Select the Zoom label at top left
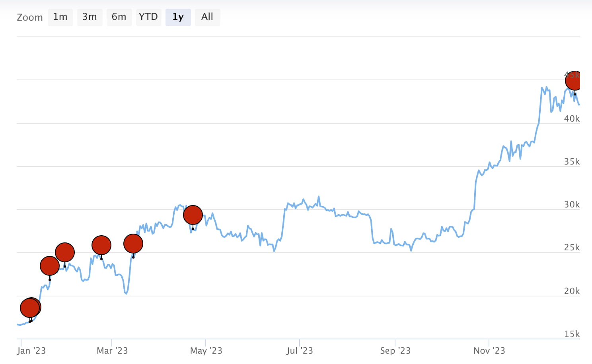 tap(30, 17)
